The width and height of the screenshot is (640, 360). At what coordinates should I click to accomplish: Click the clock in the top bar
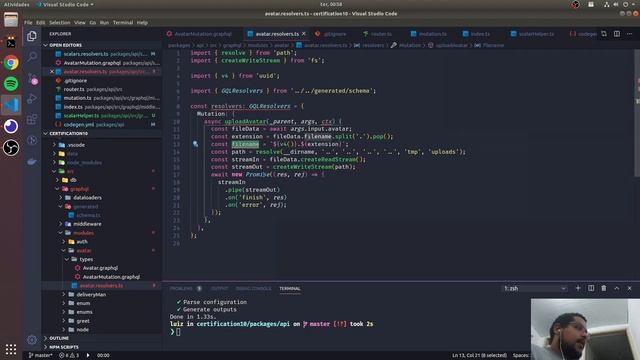click(331, 4)
